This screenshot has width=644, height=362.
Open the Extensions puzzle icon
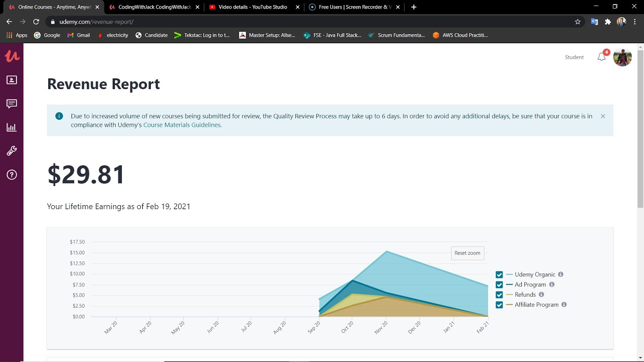coord(608,22)
